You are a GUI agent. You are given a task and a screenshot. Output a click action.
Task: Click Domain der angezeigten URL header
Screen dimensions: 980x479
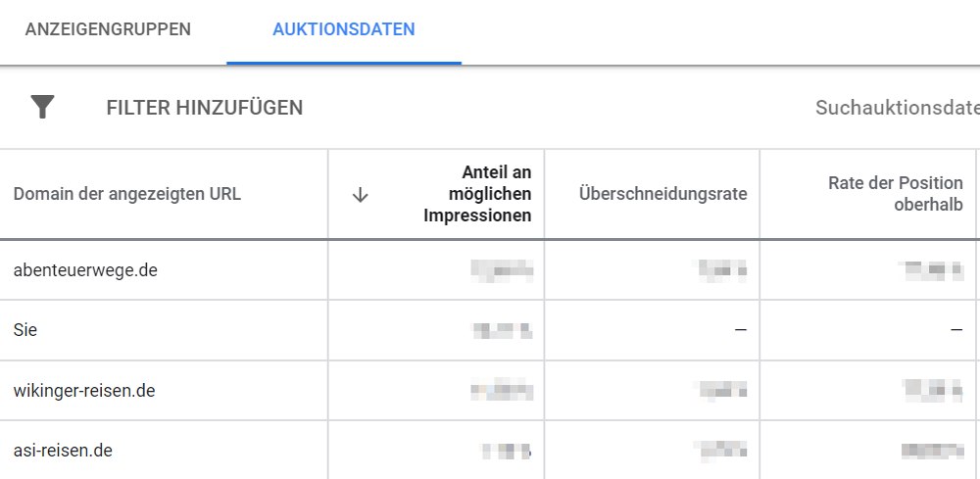click(126, 194)
